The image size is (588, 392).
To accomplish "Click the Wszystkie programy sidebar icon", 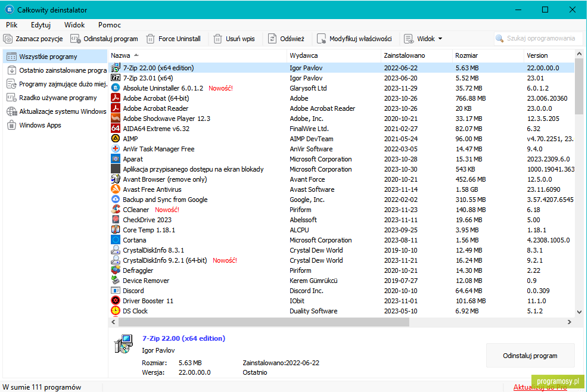I will [x=12, y=57].
